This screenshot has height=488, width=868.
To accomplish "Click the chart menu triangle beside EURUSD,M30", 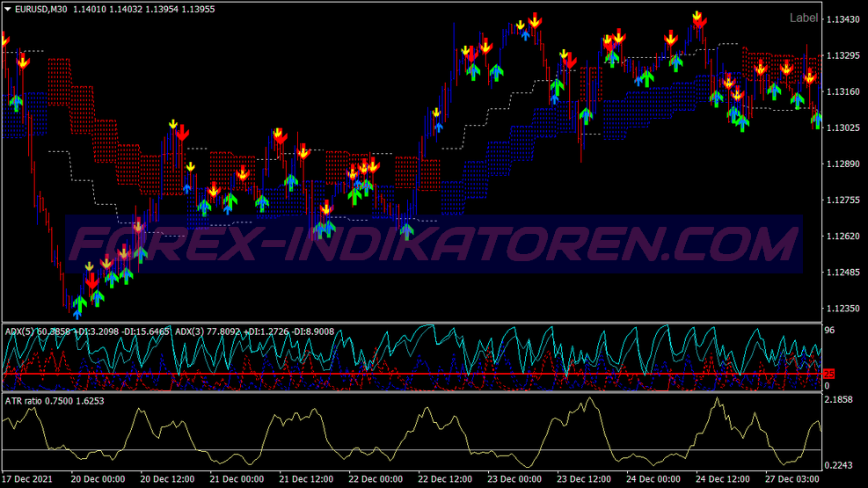I will (7, 8).
